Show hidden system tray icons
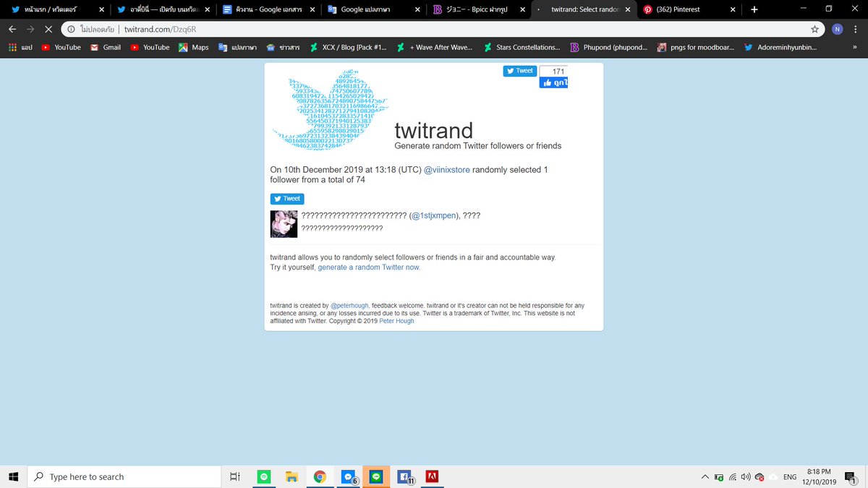This screenshot has width=868, height=488. click(705, 476)
